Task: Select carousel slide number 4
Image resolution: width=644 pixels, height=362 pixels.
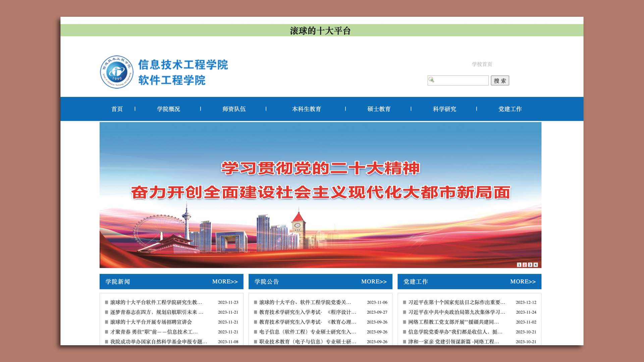Action: click(x=535, y=264)
